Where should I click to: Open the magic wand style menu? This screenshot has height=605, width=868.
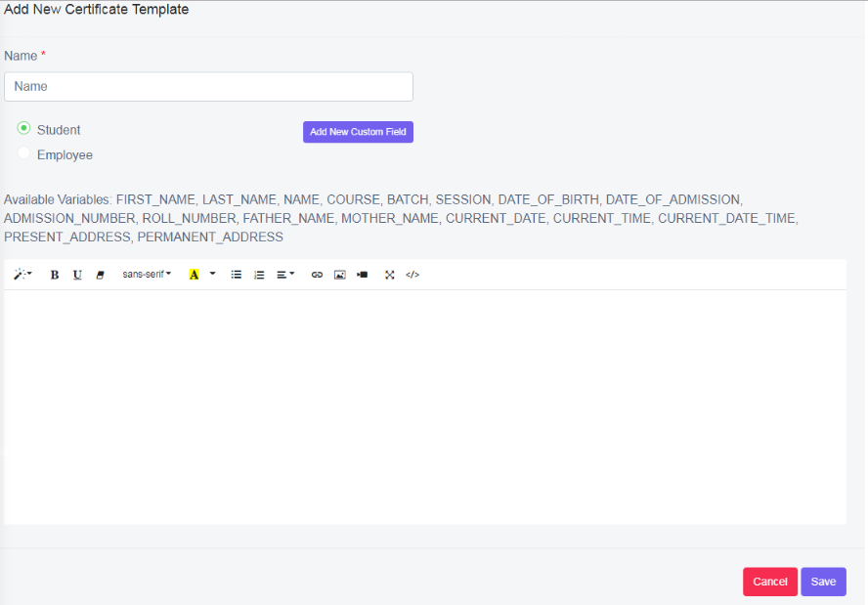22,275
